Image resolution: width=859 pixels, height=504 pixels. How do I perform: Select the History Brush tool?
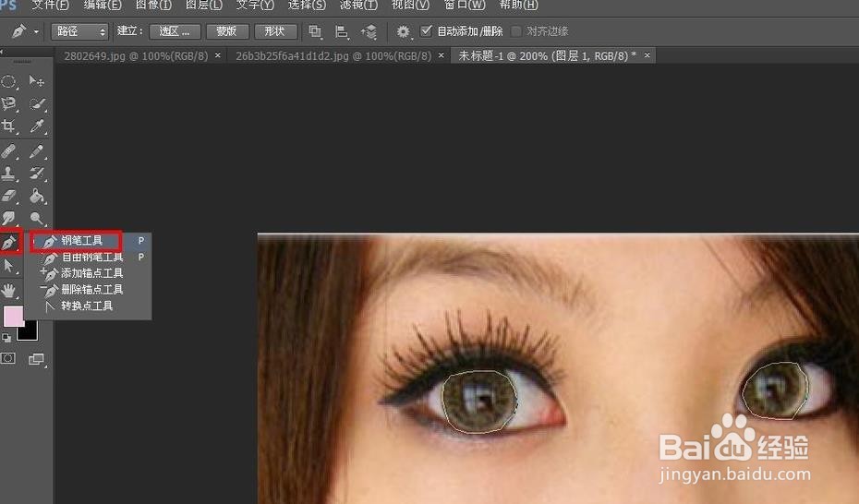click(x=37, y=174)
